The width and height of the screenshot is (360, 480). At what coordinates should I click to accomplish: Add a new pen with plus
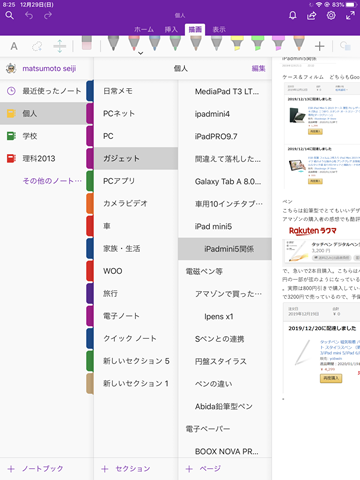pos(319,46)
